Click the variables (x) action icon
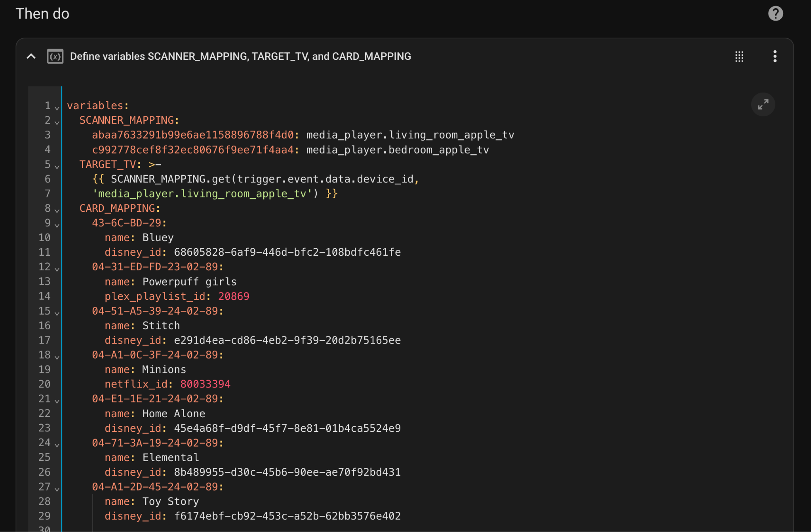Viewport: 811px width, 532px height. 55,56
